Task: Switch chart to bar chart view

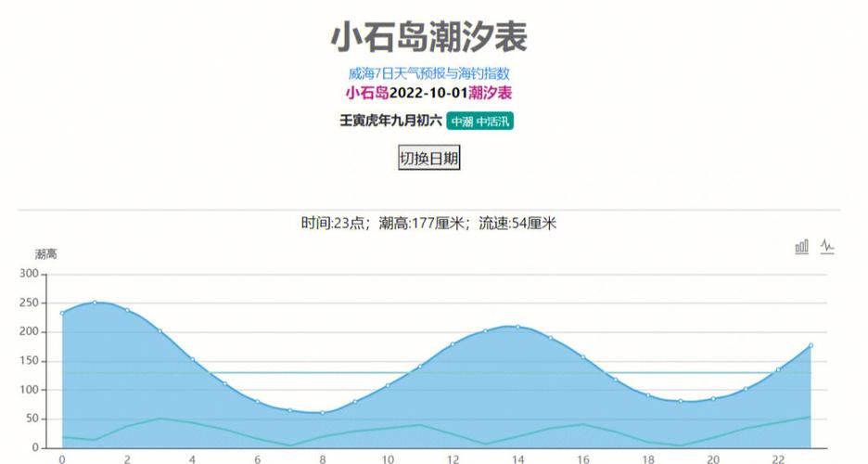Action: 801,247
